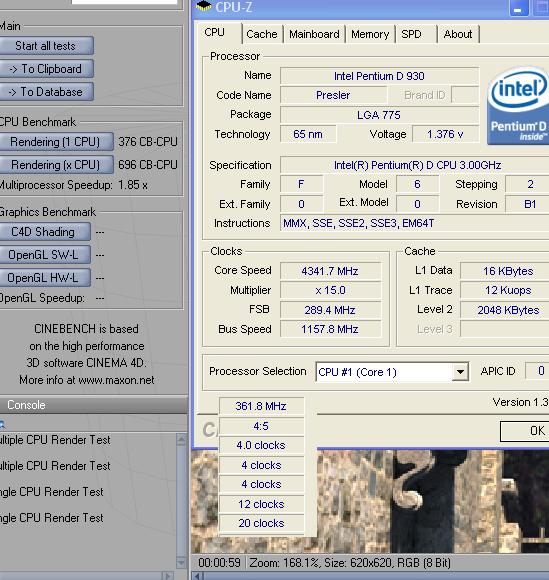Click the Revision value B1
The image size is (549, 580).
[528, 204]
